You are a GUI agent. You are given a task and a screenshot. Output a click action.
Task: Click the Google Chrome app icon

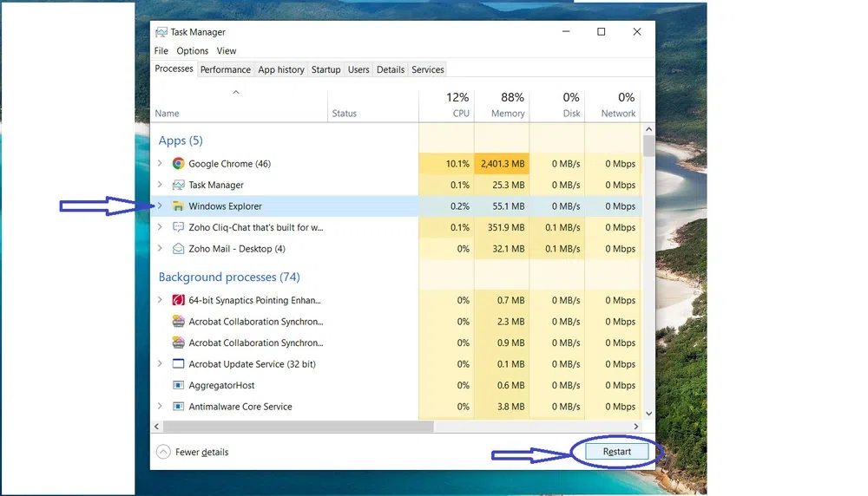point(178,164)
